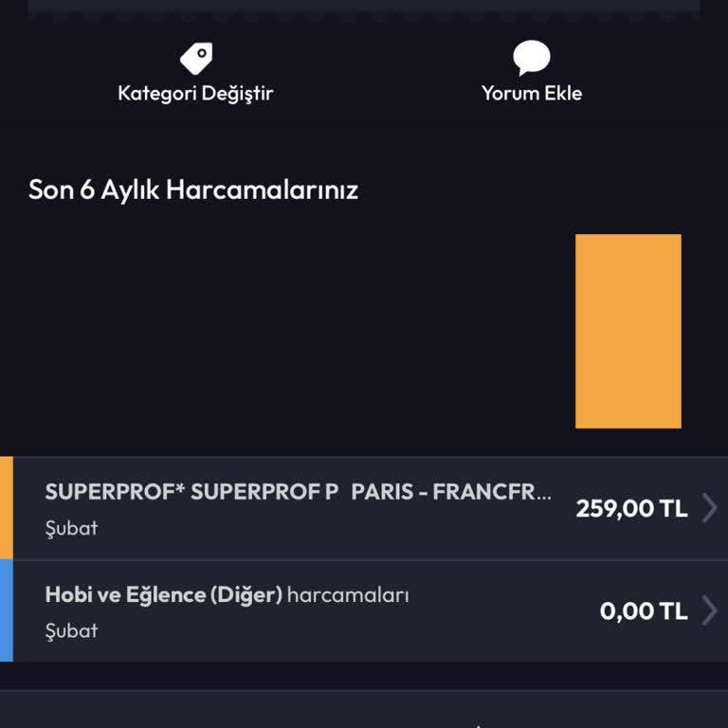Tap the speech bubble comment icon
The image size is (728, 728).
pos(531,59)
